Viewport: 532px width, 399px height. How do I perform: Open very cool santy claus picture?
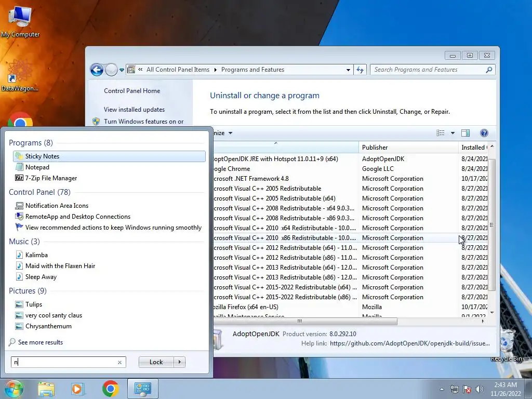pyautogui.click(x=48, y=315)
